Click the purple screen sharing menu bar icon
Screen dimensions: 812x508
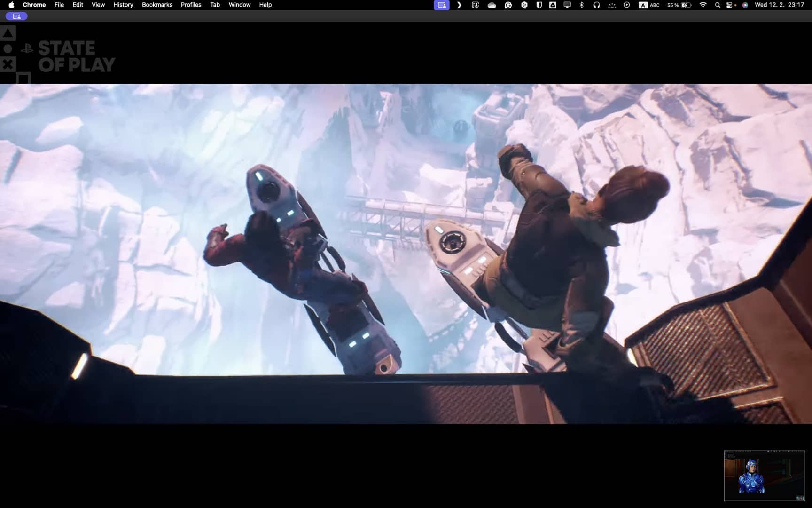click(442, 5)
